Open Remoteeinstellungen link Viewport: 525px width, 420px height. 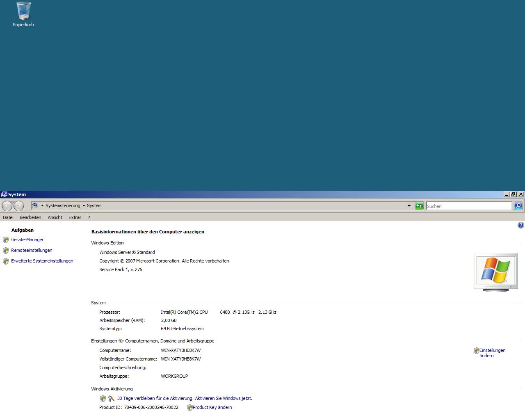[x=32, y=250]
